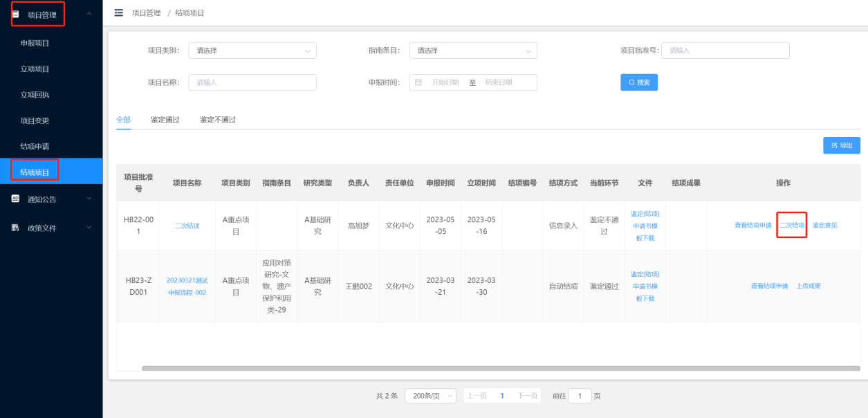The height and width of the screenshot is (418, 868).
Task: Click the 政策文件 sidebar icon
Action: point(16,228)
